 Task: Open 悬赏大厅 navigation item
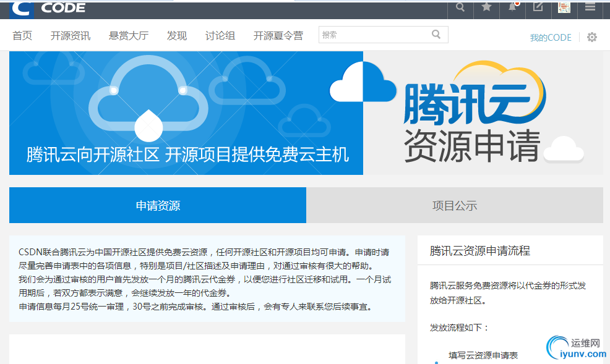[x=129, y=36]
